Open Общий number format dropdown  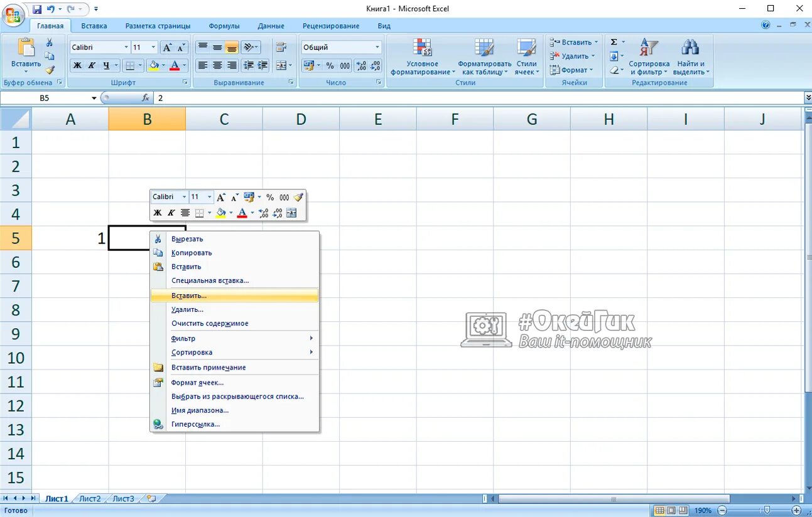coord(377,48)
